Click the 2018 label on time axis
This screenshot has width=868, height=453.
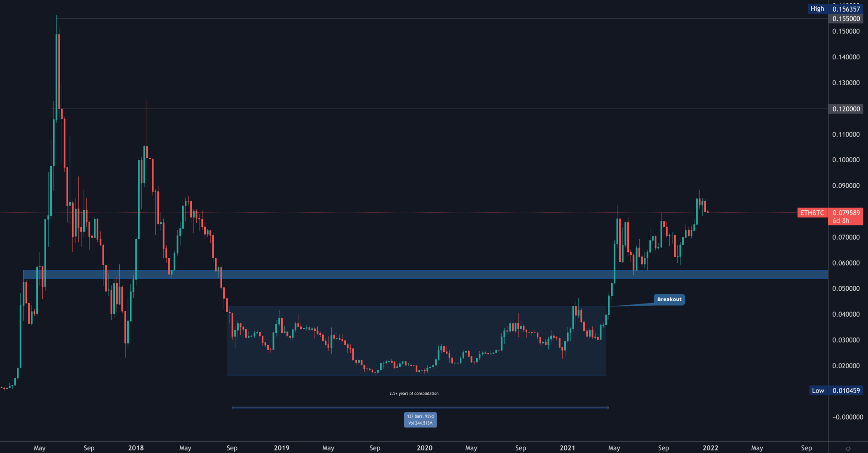click(x=136, y=448)
